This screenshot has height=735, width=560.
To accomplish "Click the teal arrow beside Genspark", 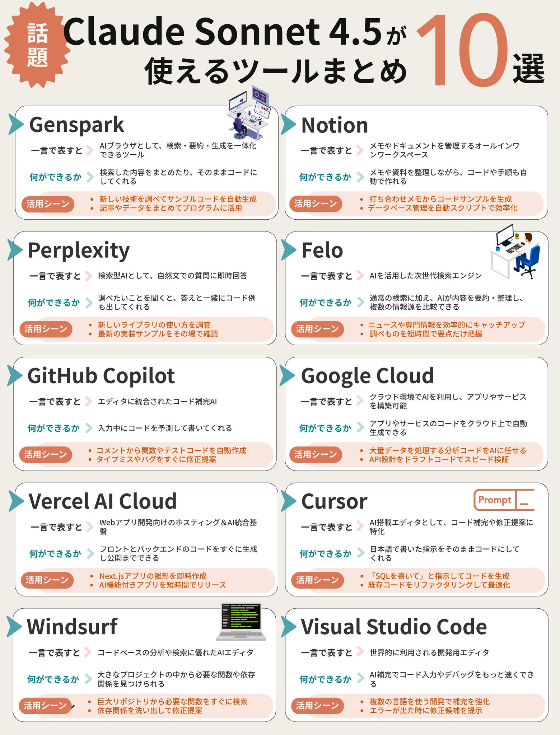I will click(16, 124).
